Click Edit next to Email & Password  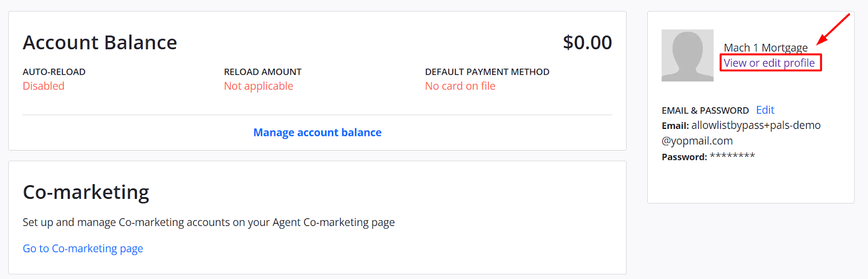click(765, 110)
